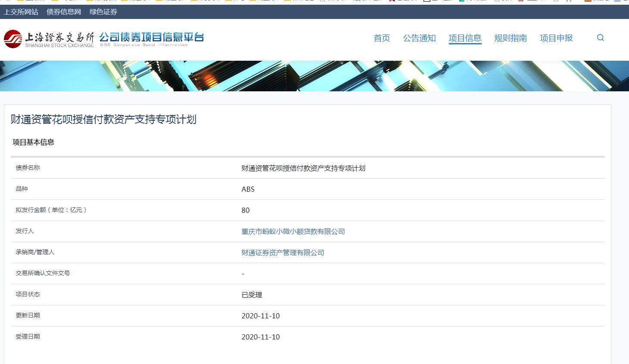
Task: Navigate to the 首页 menu item
Action: (x=382, y=38)
